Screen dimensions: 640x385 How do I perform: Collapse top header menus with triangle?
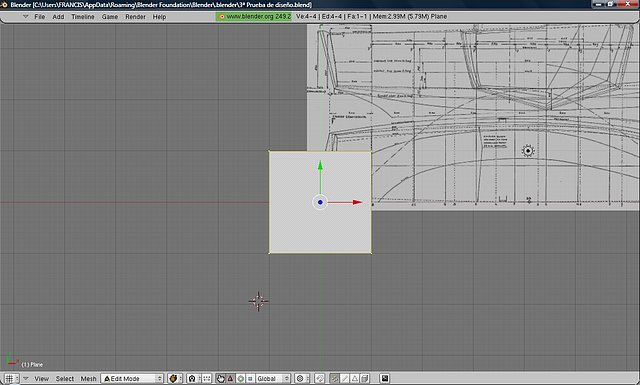25,17
